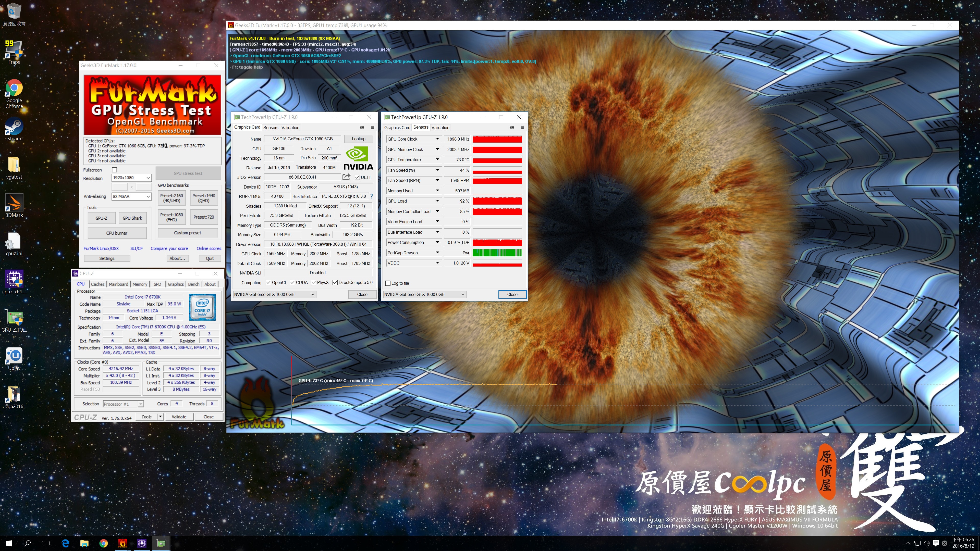Click the Intel Core i7 logo in CPU-Z
Screen dimensions: 980x551
click(202, 307)
